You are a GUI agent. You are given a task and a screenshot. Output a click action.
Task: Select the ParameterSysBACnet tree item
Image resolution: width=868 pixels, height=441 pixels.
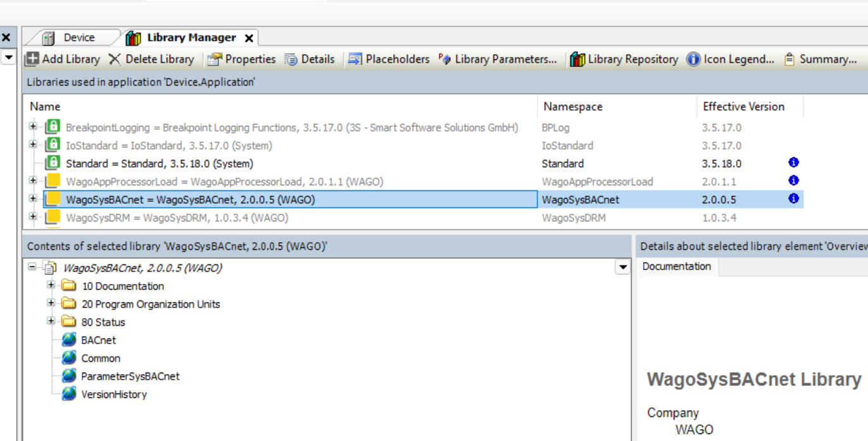[x=130, y=376]
